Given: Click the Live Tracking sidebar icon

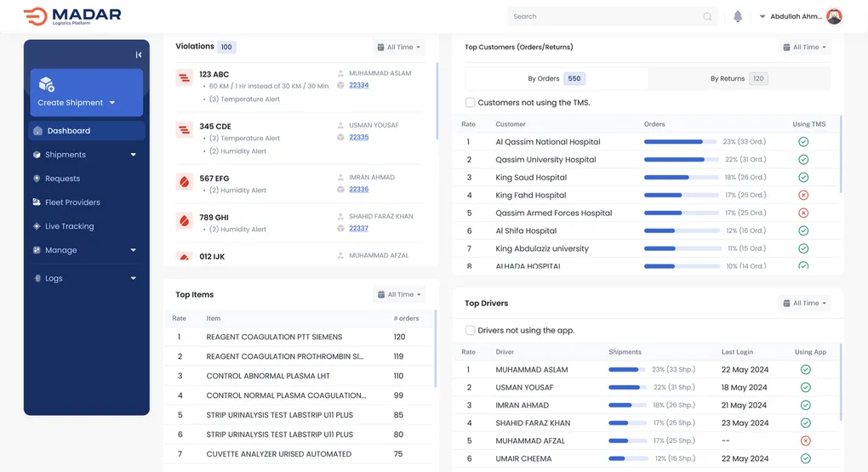Looking at the screenshot, I should click(37, 226).
